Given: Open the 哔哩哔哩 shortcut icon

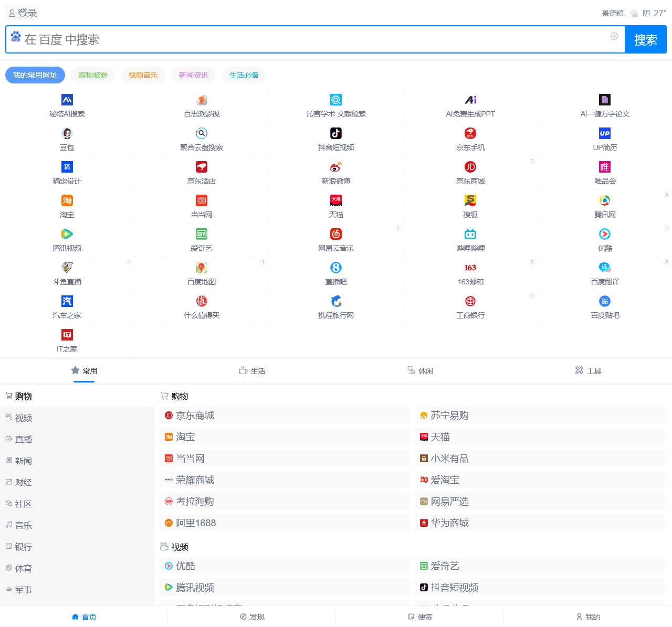Looking at the screenshot, I should (470, 234).
